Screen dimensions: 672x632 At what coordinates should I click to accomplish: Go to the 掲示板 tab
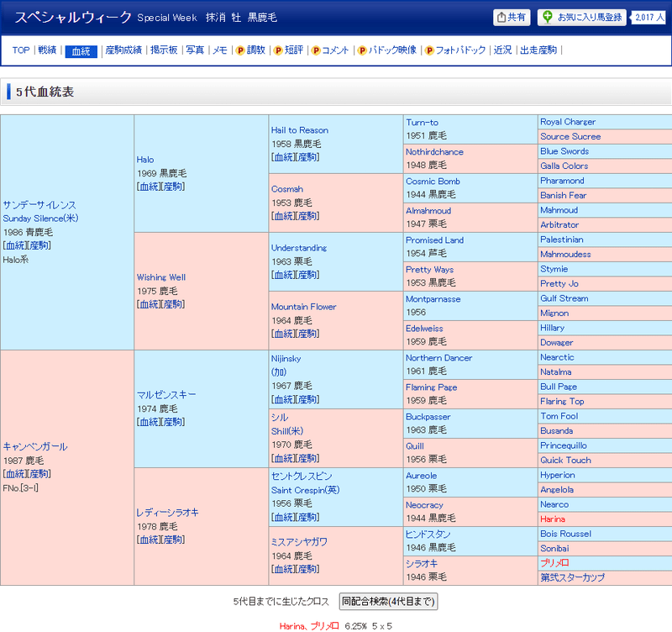(x=164, y=50)
